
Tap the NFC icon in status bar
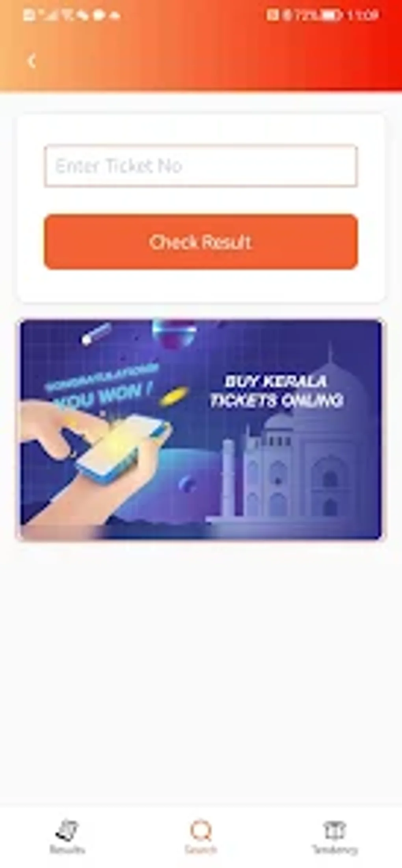pos(272,15)
